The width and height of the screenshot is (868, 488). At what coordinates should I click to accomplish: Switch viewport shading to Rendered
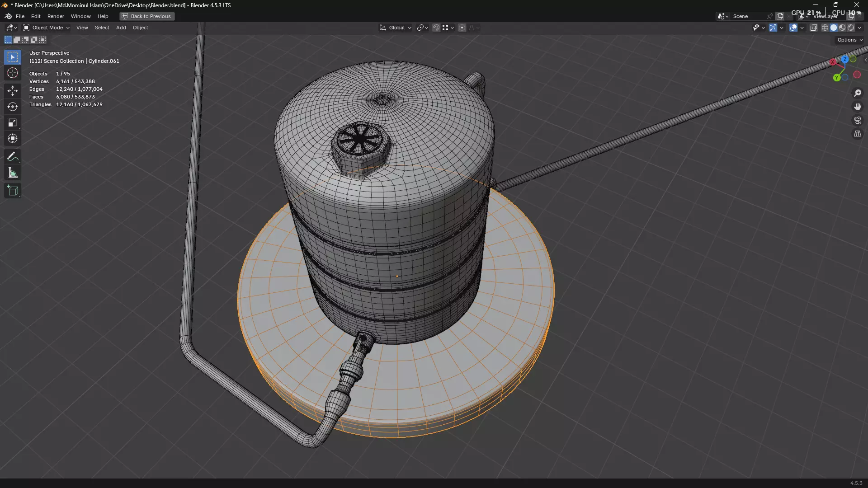pyautogui.click(x=851, y=28)
